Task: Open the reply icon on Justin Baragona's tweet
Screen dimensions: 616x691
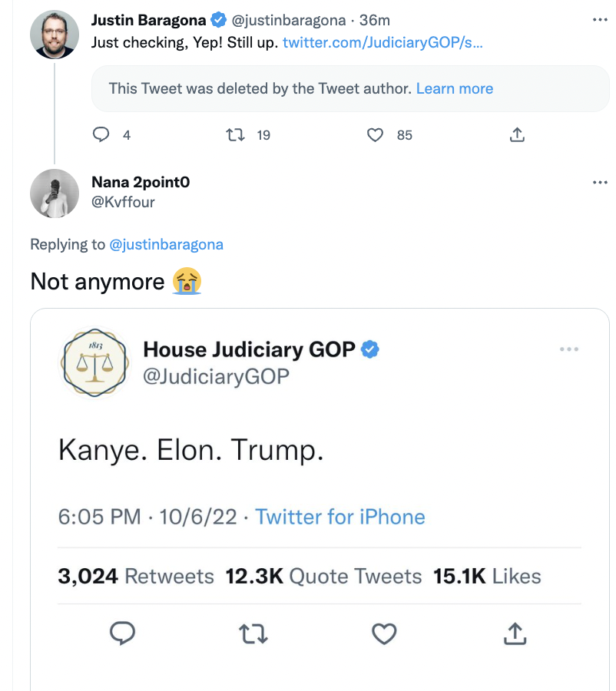Action: tap(101, 134)
